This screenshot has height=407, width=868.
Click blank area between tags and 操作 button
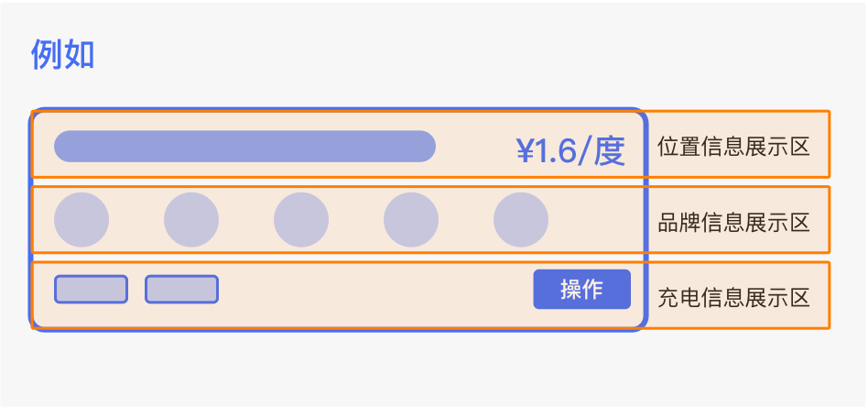tap(375, 290)
